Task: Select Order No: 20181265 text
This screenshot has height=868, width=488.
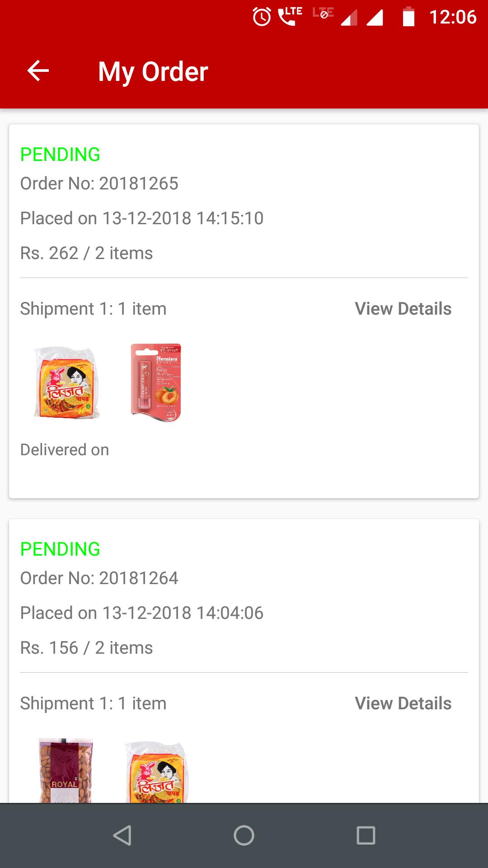Action: pyautogui.click(x=99, y=184)
